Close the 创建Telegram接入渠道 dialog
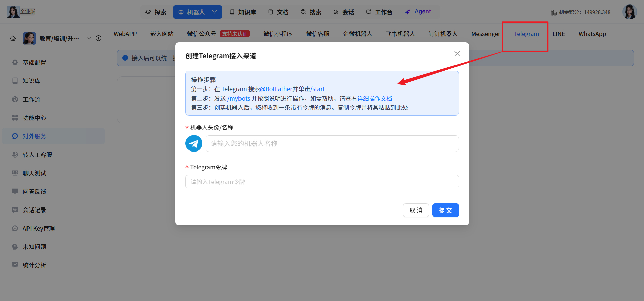Screen dimensions: 644x301 click(x=457, y=54)
